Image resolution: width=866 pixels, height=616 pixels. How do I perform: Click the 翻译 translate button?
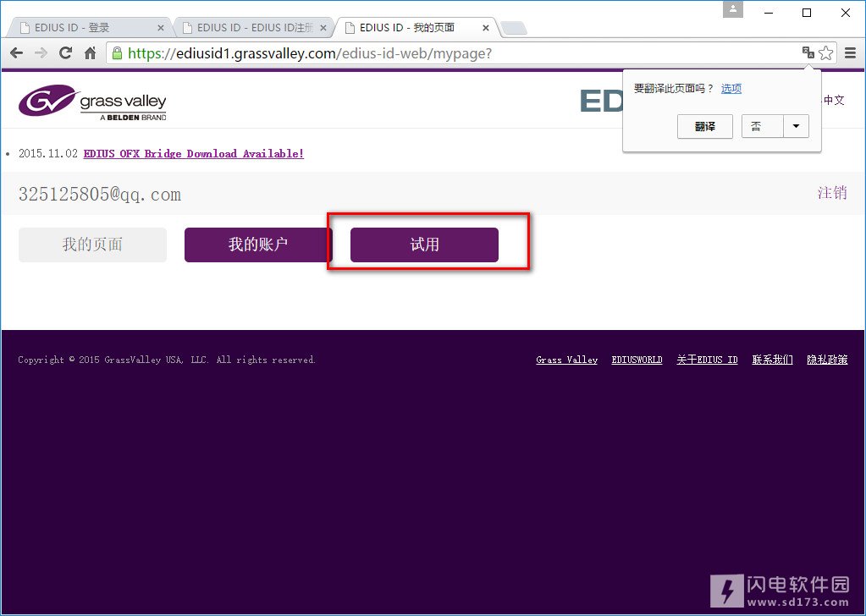[x=704, y=125]
